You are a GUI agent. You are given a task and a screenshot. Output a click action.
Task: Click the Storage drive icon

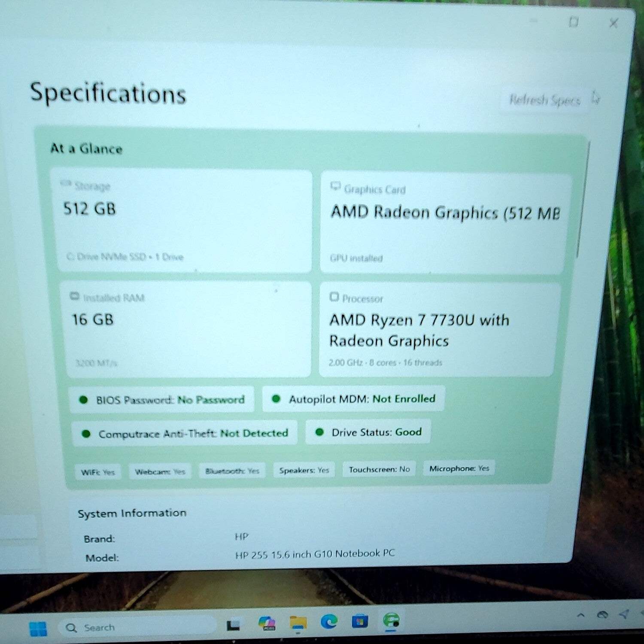[x=66, y=184]
